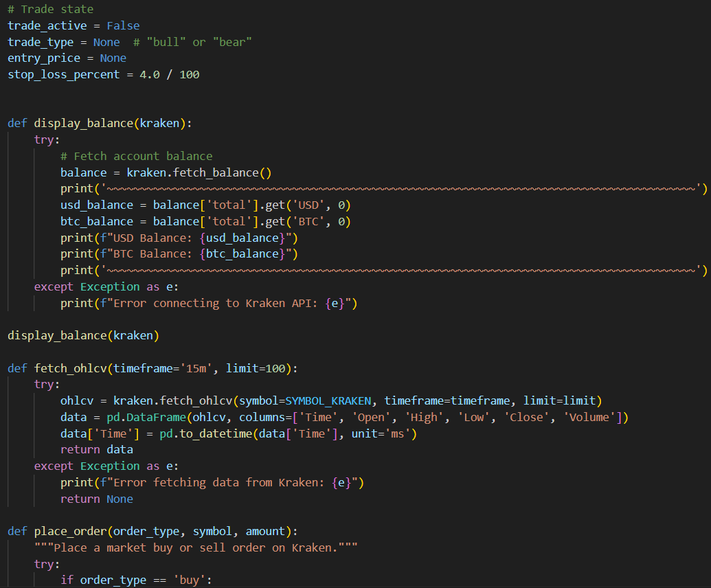Click 'pd.DataFrame' in the data assignment
This screenshot has width=711, height=588.
point(146,418)
